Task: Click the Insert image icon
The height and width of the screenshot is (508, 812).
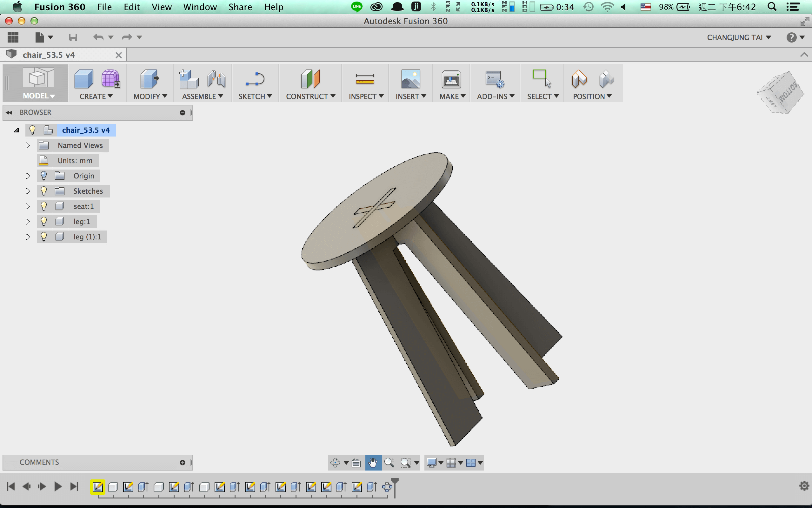Action: pos(410,79)
